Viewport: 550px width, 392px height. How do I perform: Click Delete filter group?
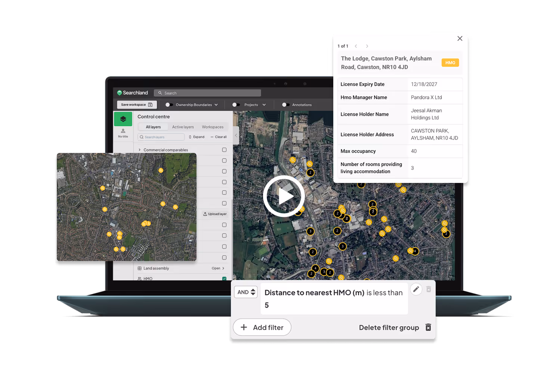pyautogui.click(x=389, y=327)
